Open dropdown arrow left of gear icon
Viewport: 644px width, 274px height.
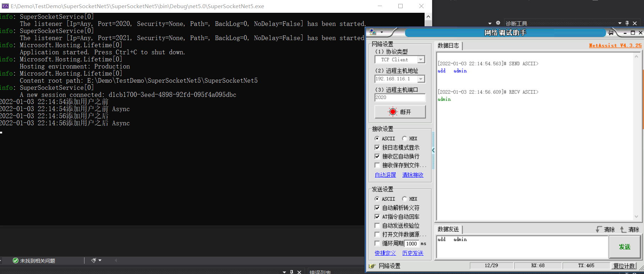pyautogui.click(x=490, y=23)
